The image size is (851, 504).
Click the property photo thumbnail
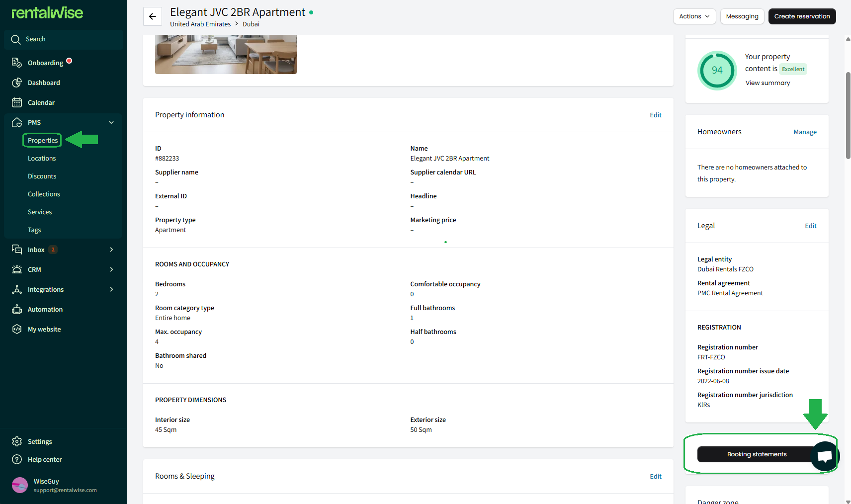[226, 54]
